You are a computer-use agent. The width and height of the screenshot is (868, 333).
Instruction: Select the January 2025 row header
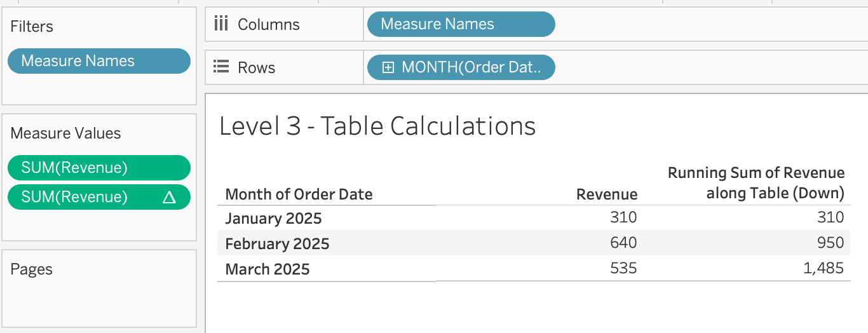click(x=274, y=219)
